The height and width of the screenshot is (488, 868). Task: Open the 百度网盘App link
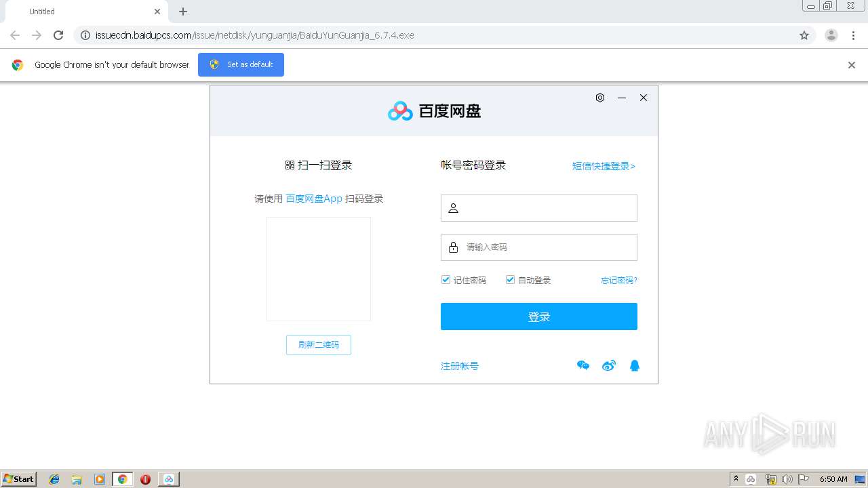[314, 199]
